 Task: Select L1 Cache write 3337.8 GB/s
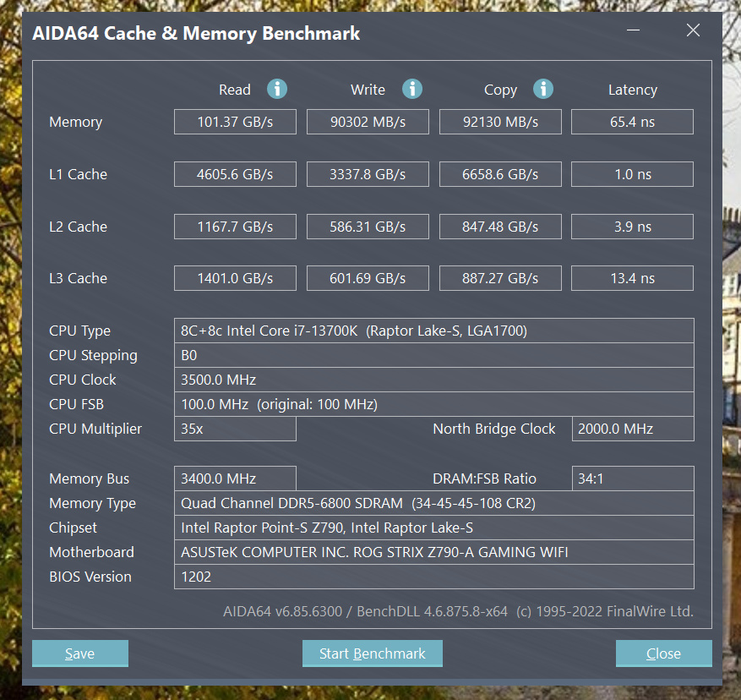(x=368, y=174)
